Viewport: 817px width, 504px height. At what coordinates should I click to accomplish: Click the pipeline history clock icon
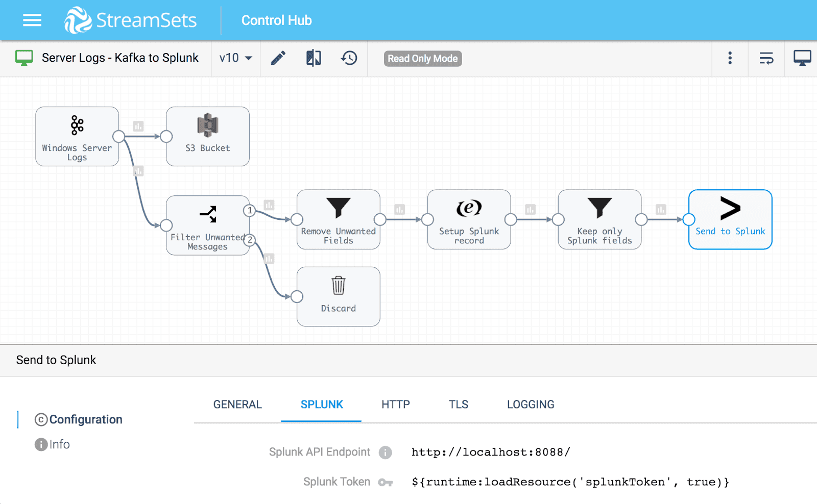[x=348, y=58]
